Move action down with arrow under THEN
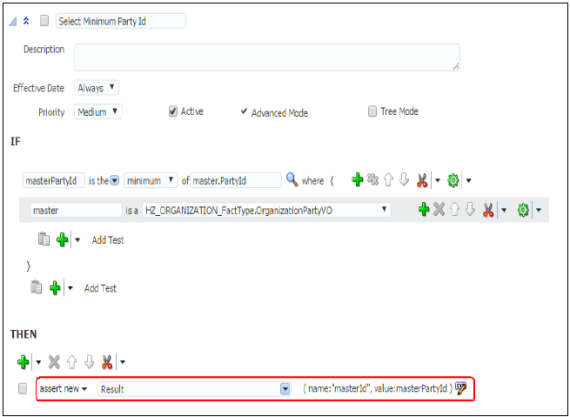Screen dimensions: 570x417 pos(89,362)
